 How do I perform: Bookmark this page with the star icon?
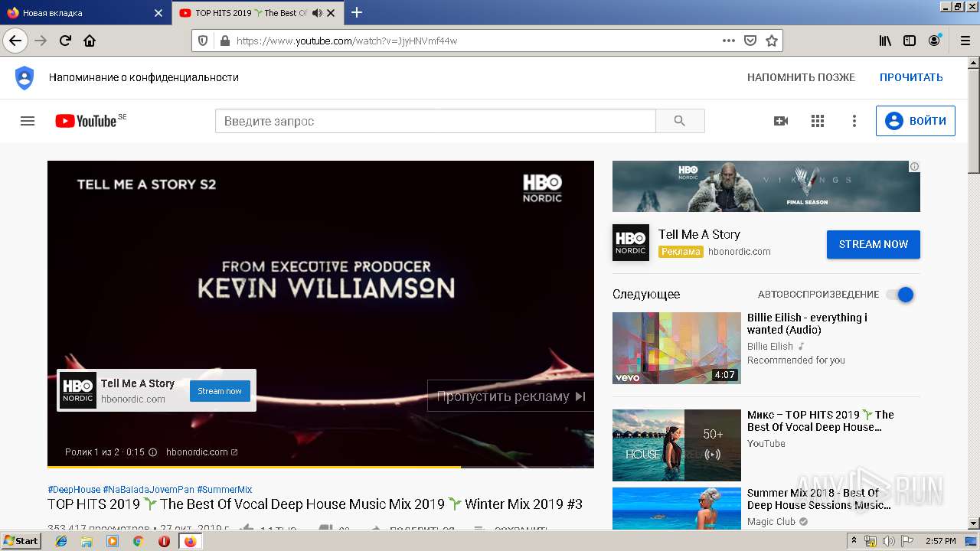coord(772,41)
